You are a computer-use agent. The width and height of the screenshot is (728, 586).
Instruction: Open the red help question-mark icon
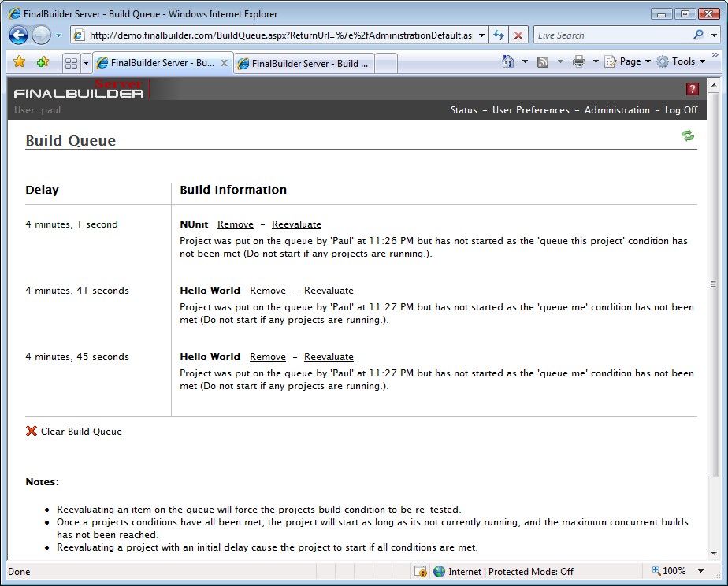click(693, 89)
